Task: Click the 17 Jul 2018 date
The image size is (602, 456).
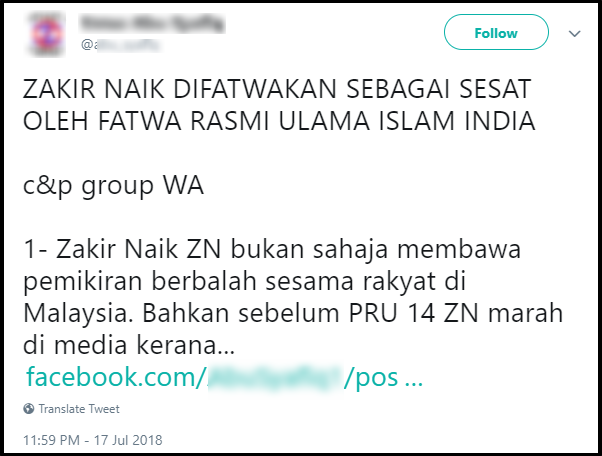Action: click(x=128, y=440)
